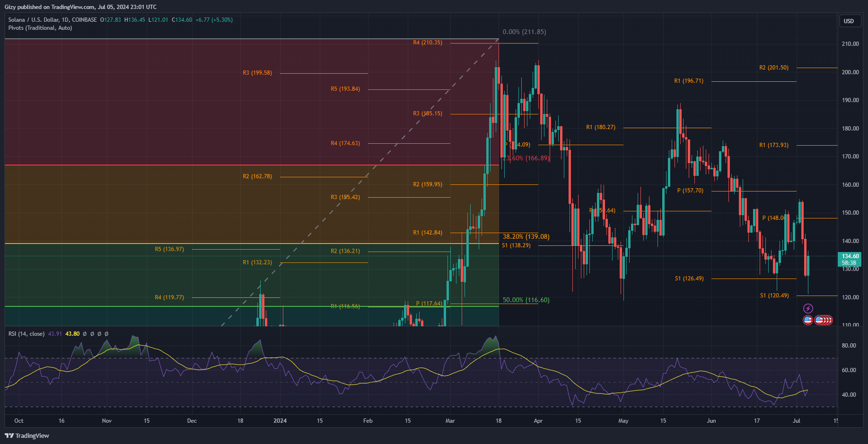
Task: Click the Nov date on time axis
Action: point(107,421)
